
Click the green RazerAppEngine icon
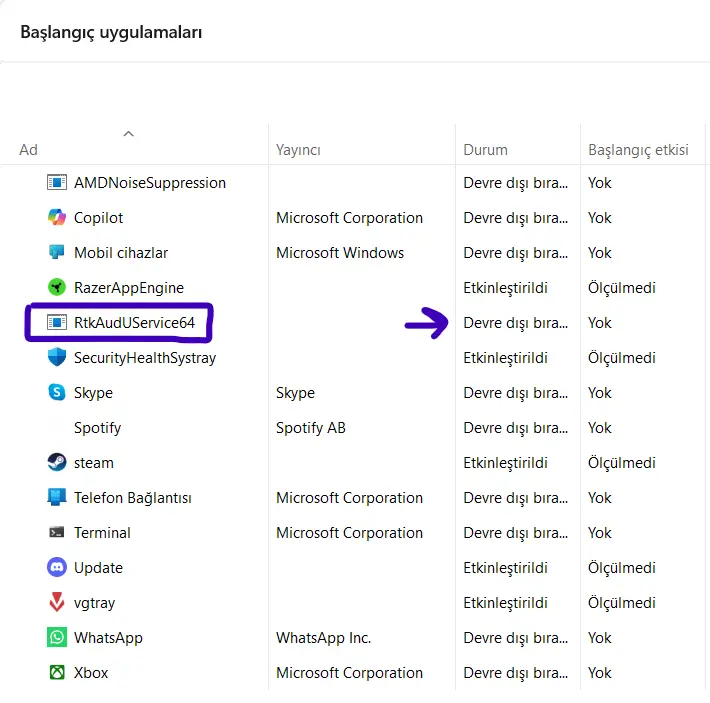click(57, 287)
